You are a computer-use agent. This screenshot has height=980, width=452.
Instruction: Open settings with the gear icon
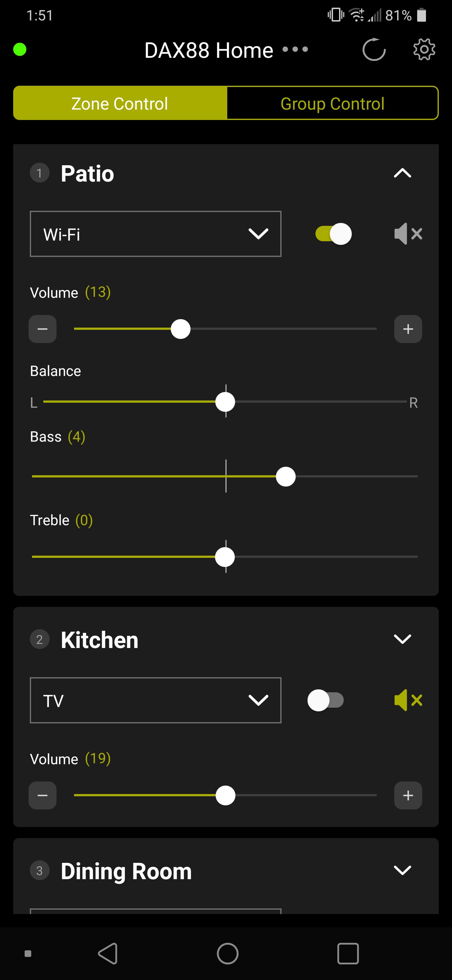point(424,49)
